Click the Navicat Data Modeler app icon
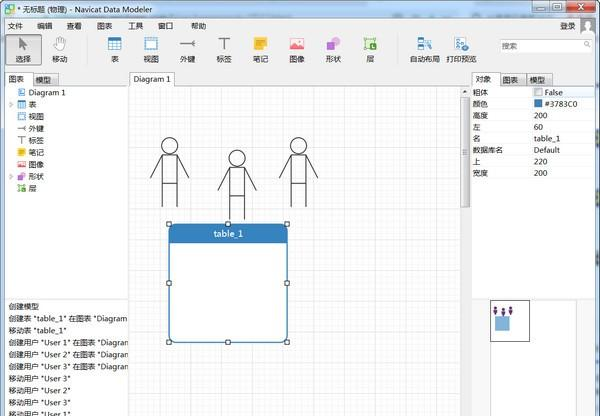600x416 pixels. point(10,9)
